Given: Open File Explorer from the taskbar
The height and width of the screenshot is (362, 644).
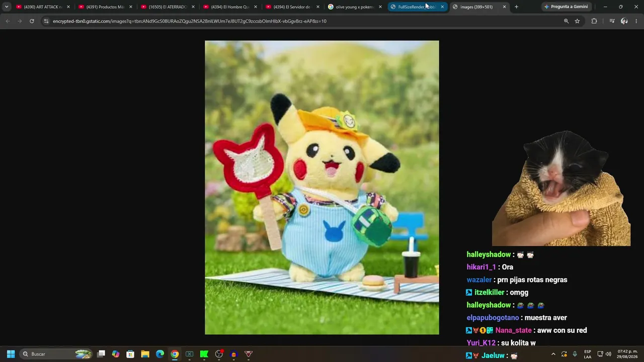Looking at the screenshot, I should pyautogui.click(x=145, y=354).
